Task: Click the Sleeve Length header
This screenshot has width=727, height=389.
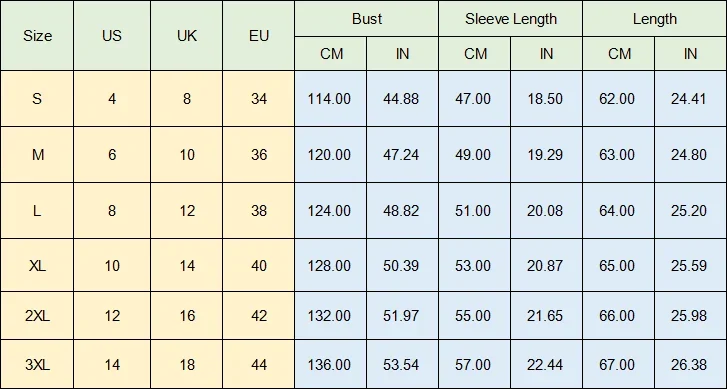Action: [510, 19]
